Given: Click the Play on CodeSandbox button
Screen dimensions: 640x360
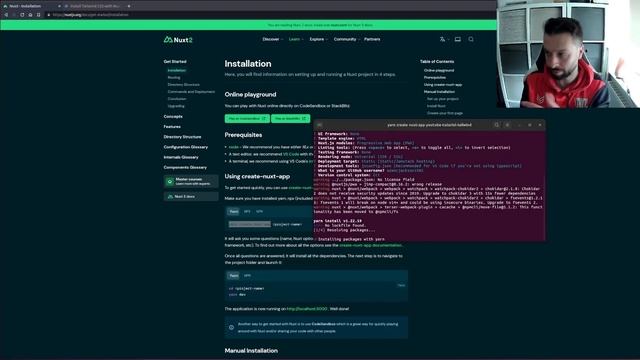Looking at the screenshot, I should click(247, 118).
